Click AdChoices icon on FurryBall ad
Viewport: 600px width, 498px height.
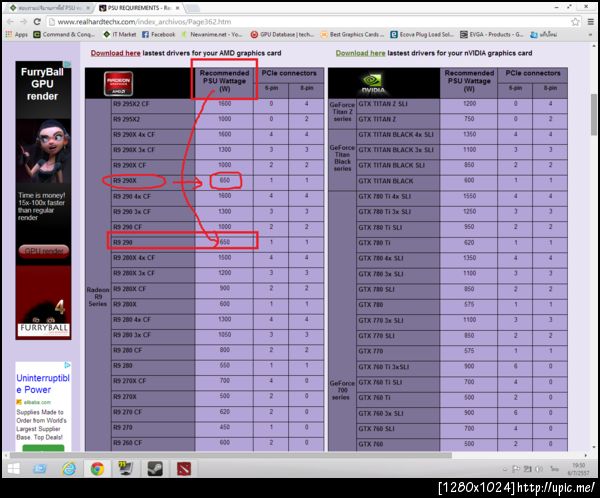(67, 64)
